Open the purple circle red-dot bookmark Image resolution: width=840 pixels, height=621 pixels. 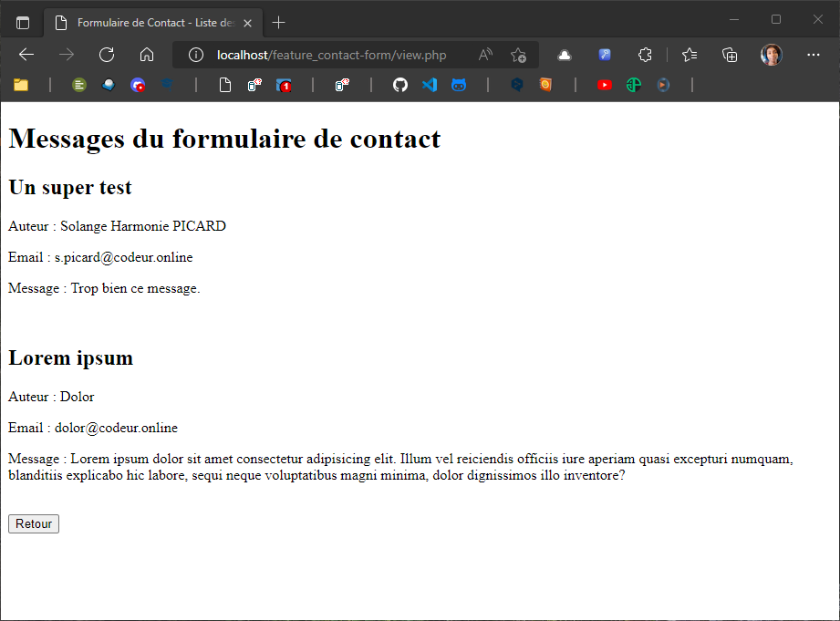[x=138, y=85]
